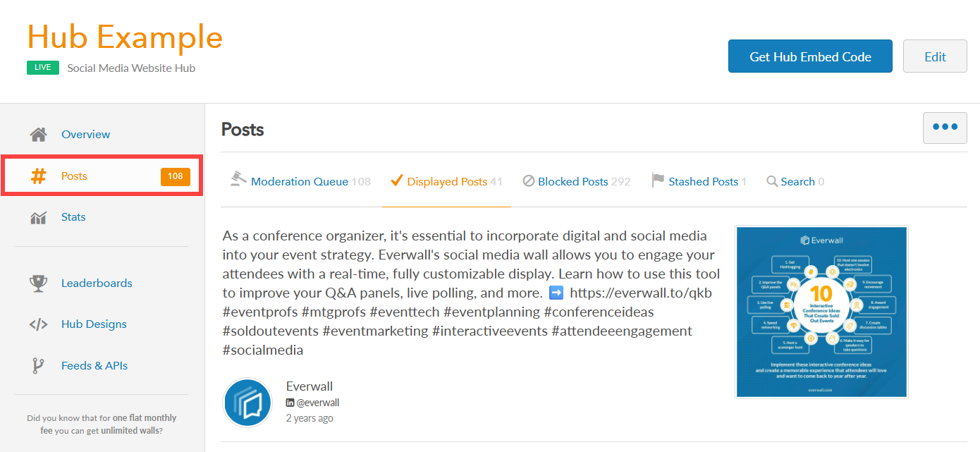Open the conference ideas infographic thumbnail
The width and height of the screenshot is (980, 452).
coord(821,312)
